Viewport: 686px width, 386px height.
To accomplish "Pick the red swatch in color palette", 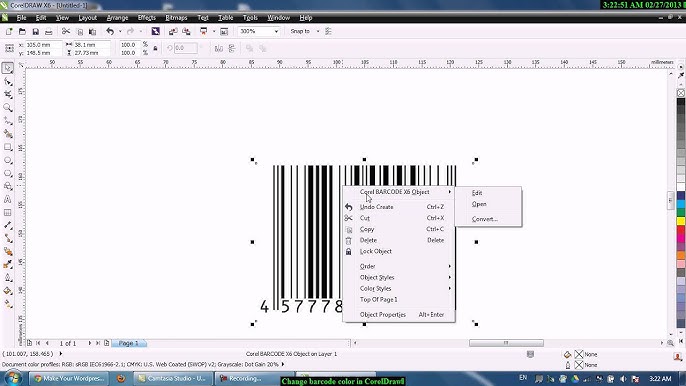I will point(681,229).
